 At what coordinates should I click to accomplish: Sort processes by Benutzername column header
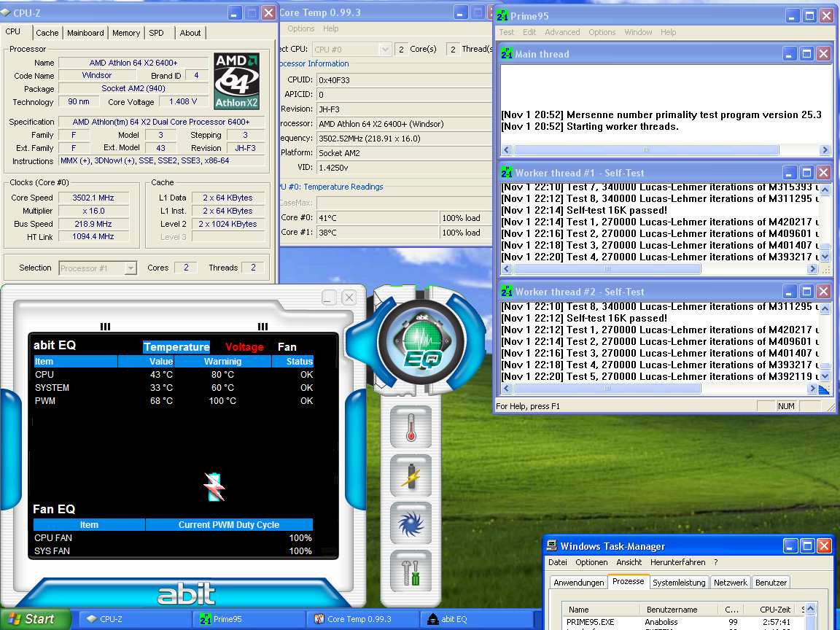(680, 609)
